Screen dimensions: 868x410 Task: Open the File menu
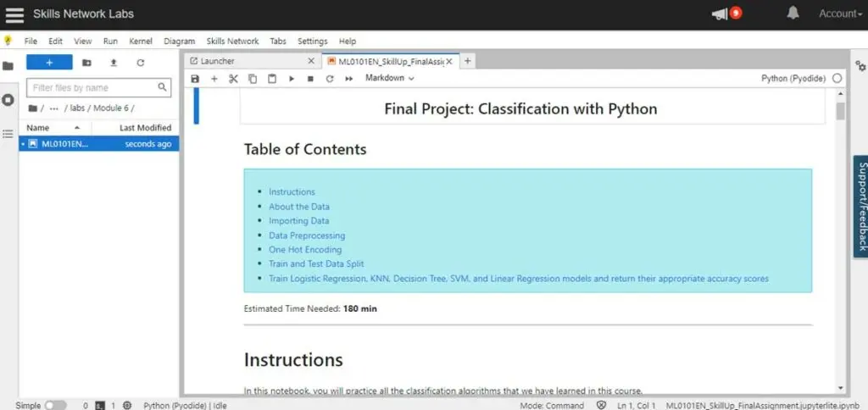(31, 41)
